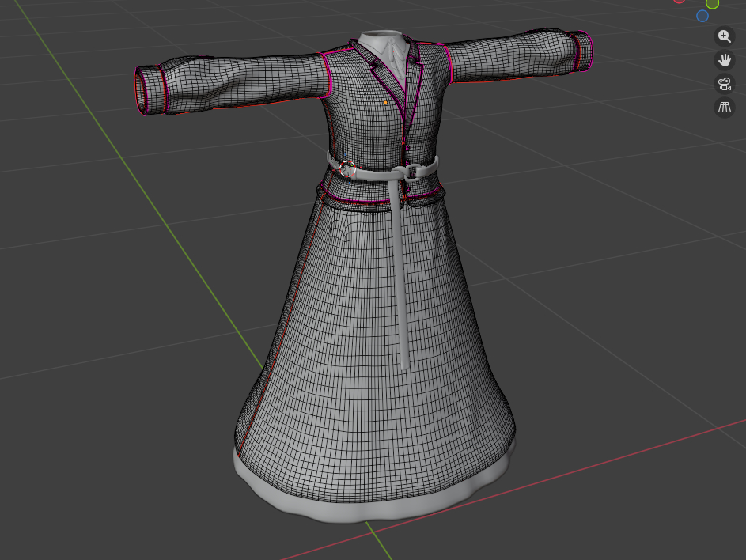Click the white ruffled hem under skirt
The width and height of the screenshot is (746, 560).
[372, 510]
